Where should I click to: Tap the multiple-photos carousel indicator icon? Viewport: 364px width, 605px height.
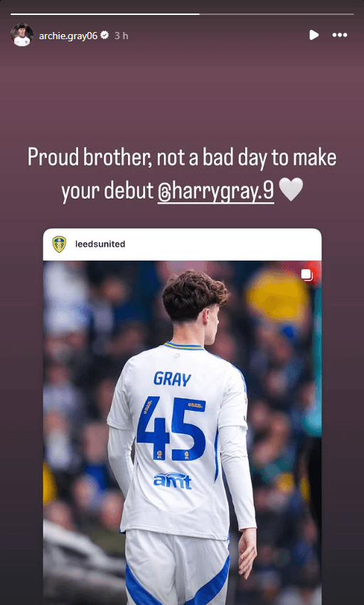click(x=306, y=275)
